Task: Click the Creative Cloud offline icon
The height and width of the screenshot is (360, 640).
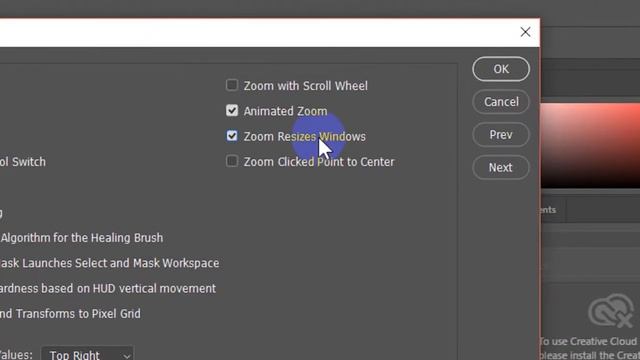Action: coord(611,311)
